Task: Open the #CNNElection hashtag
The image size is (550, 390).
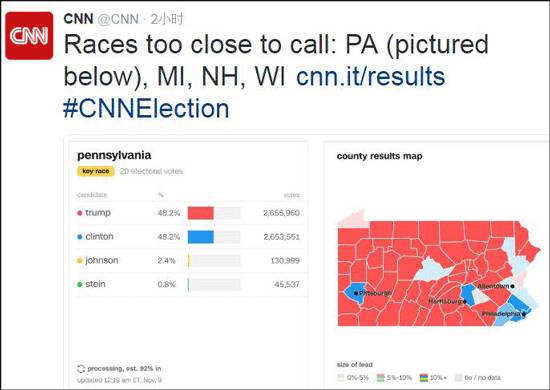Action: coord(146,108)
